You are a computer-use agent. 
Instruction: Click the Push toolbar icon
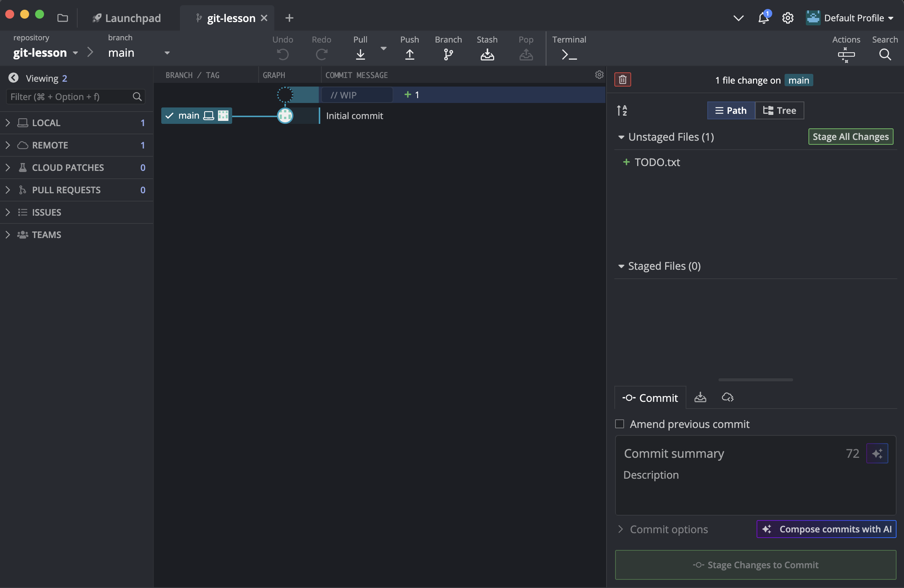409,54
